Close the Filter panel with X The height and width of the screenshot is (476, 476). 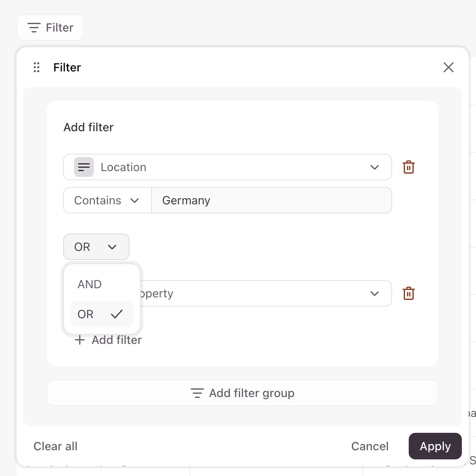[448, 67]
